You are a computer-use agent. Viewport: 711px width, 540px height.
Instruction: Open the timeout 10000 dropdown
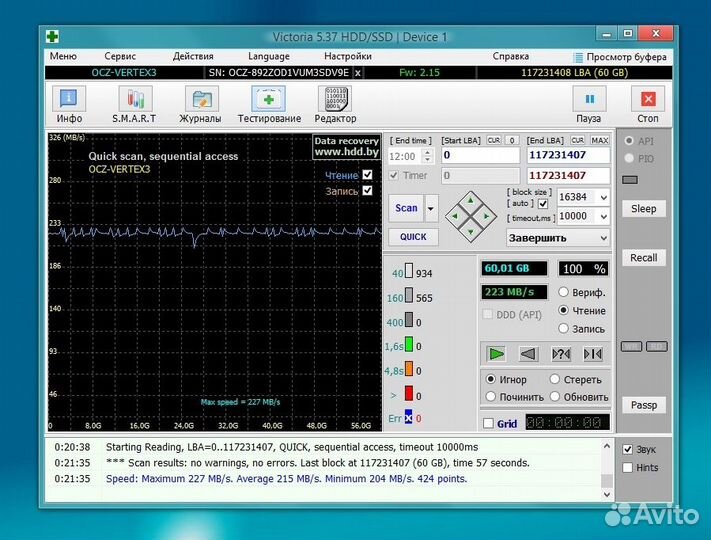point(604,216)
